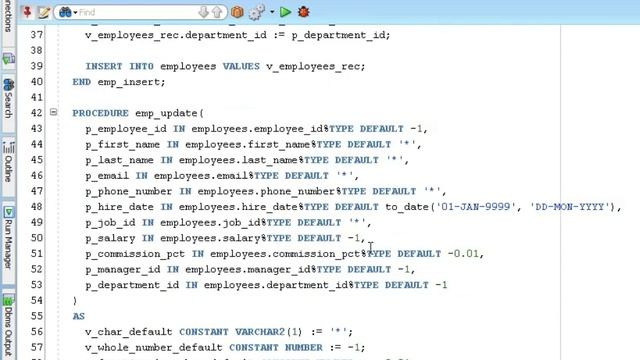Screen dimensions: 640x360
Task: Click the PROCEDURE keyword on line 42
Action: (100, 113)
